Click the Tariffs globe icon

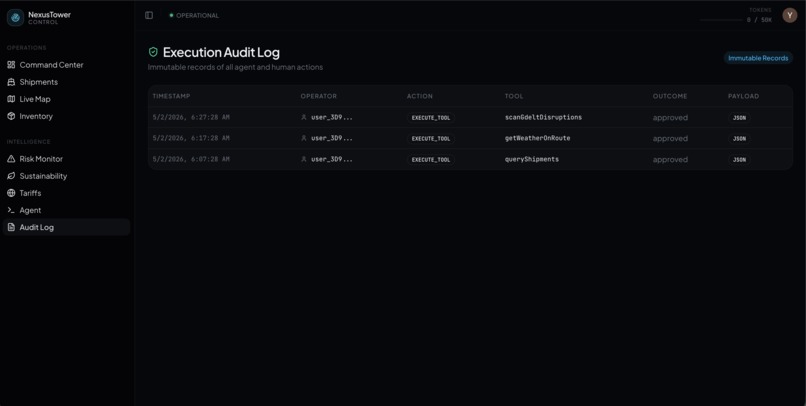click(11, 193)
